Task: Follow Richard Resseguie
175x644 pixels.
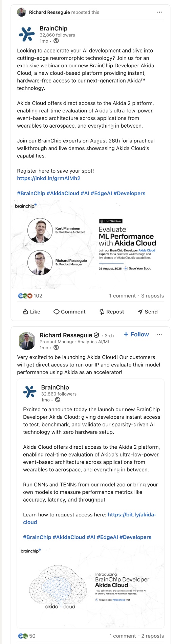Action: [x=136, y=334]
